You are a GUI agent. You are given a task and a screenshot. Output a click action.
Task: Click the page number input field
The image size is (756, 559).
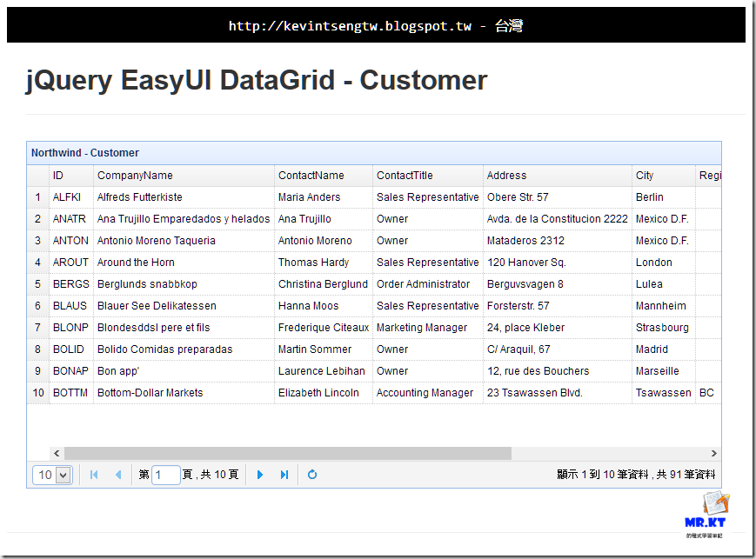(x=166, y=476)
